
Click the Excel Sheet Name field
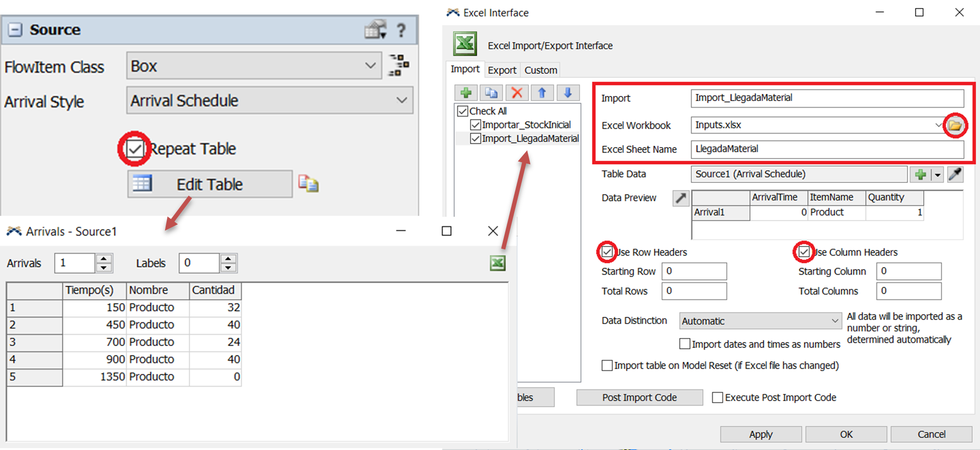[x=827, y=149]
